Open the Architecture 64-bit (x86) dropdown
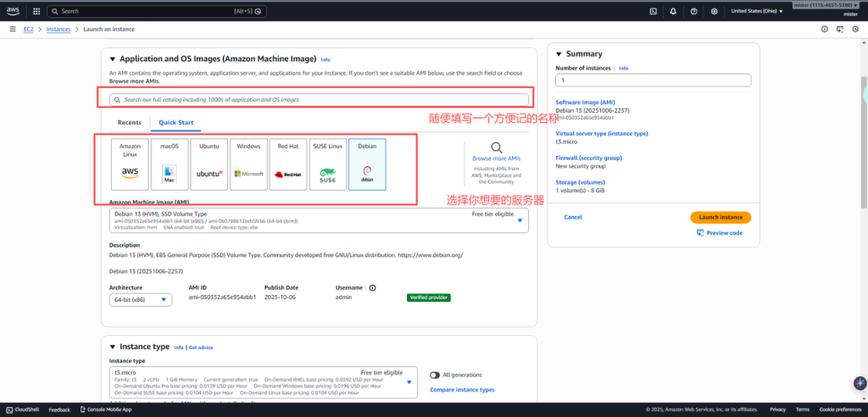 (141, 299)
